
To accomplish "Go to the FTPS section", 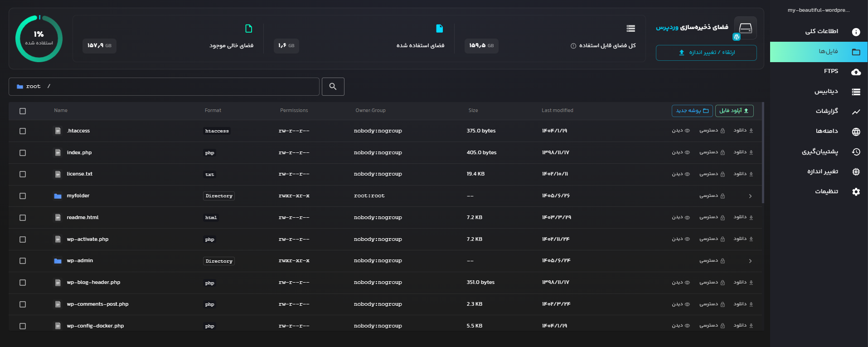I will 819,72.
